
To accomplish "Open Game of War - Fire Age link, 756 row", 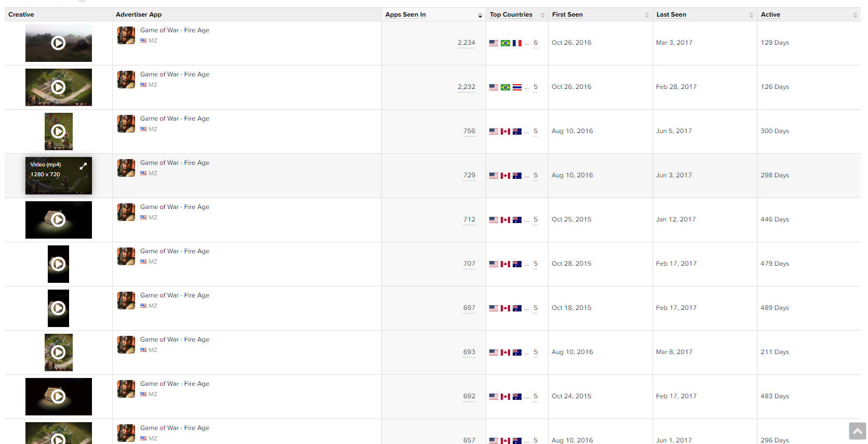I will 175,119.
